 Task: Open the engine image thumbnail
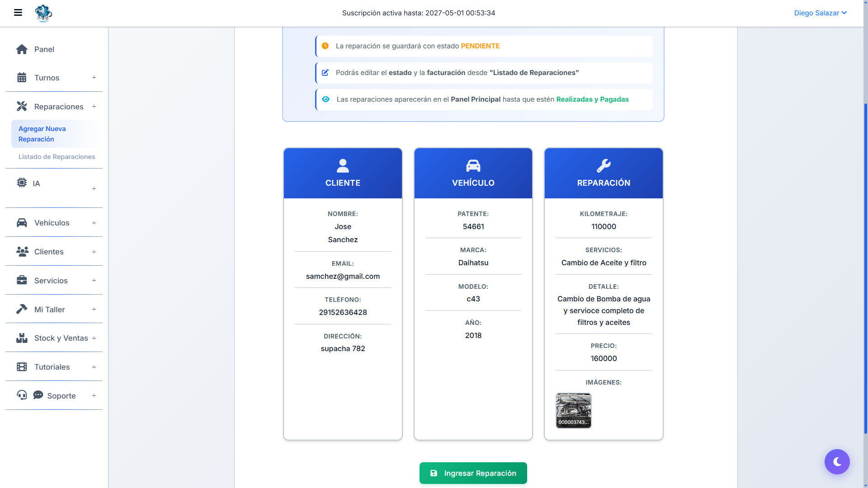click(x=573, y=410)
